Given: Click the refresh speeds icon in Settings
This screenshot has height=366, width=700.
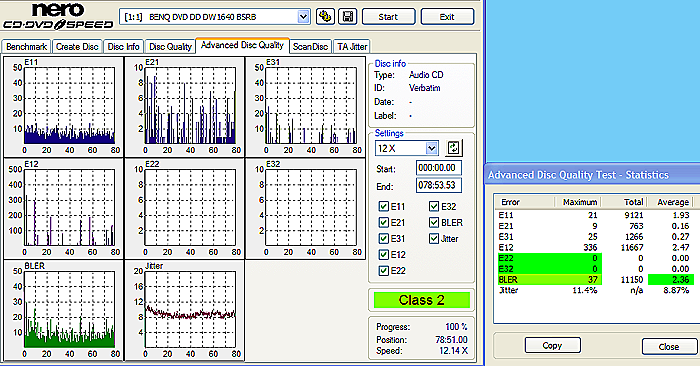Looking at the screenshot, I should 454,148.
